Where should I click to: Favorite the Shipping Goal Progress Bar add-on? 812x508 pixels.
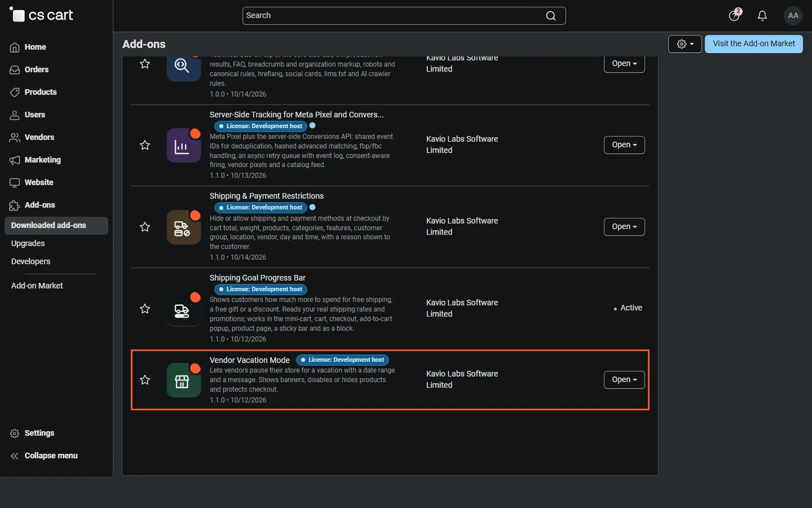(x=145, y=309)
